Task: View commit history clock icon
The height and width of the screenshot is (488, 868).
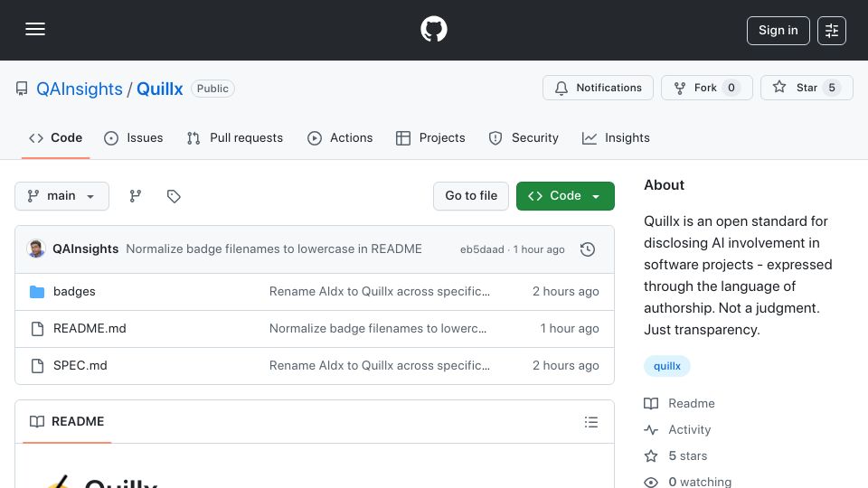Action: tap(588, 249)
